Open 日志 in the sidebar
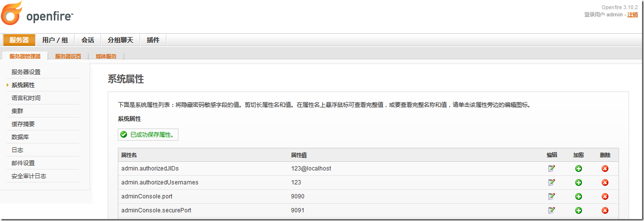This screenshot has height=221, width=644. (x=17, y=150)
